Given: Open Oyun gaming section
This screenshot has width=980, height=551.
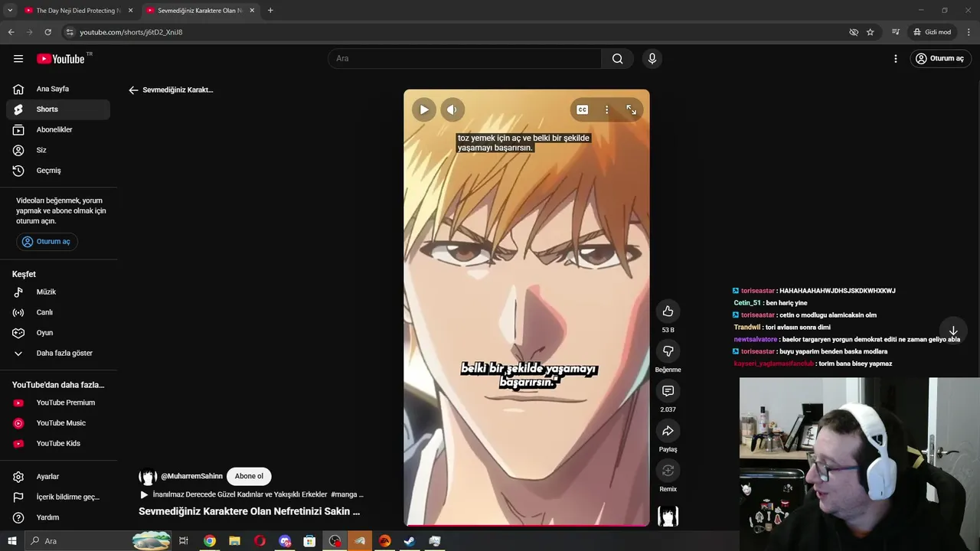Looking at the screenshot, I should click(58, 333).
